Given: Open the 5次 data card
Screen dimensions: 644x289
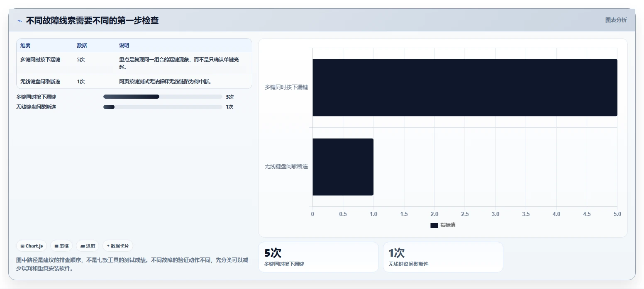Looking at the screenshot, I should [318, 257].
